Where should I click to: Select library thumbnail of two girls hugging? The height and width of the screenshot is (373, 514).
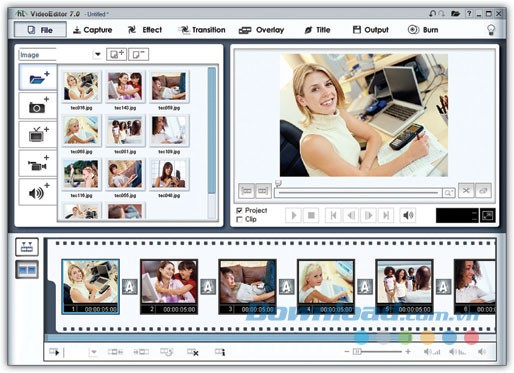click(x=125, y=86)
